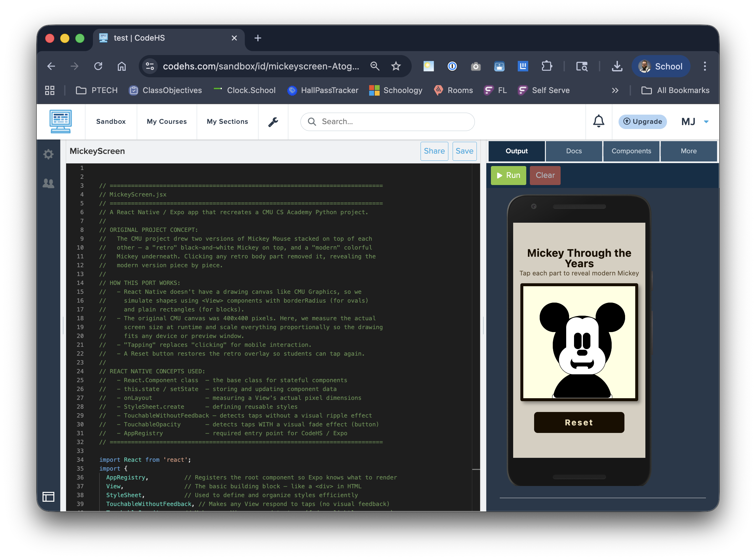Screen dimensions: 756x560
Task: Run the program
Action: tap(508, 175)
